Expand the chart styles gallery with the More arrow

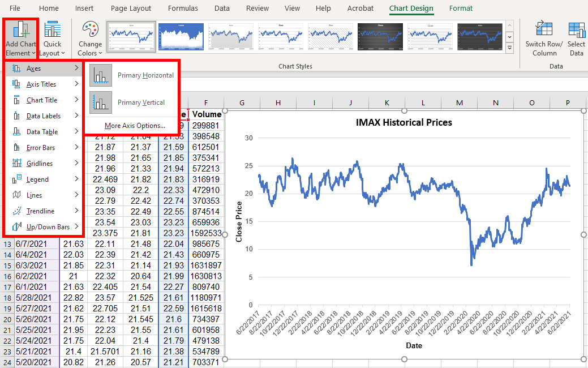click(x=509, y=48)
